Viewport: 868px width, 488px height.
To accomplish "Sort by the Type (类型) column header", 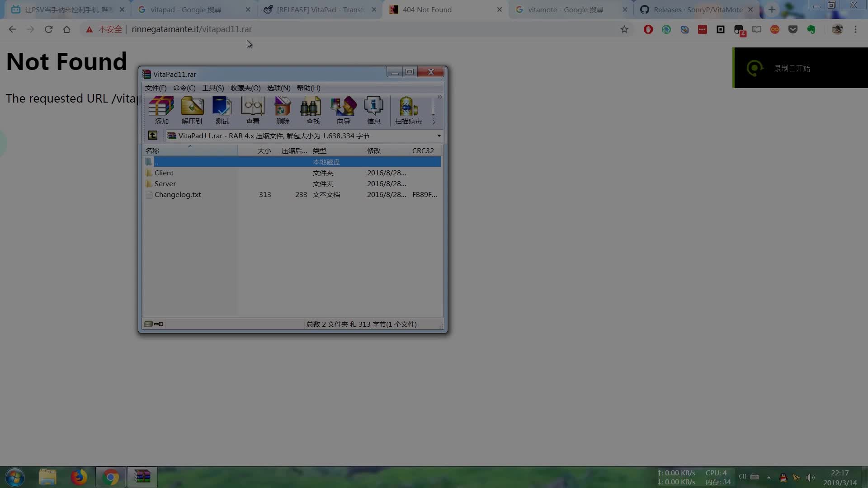I will (x=337, y=150).
